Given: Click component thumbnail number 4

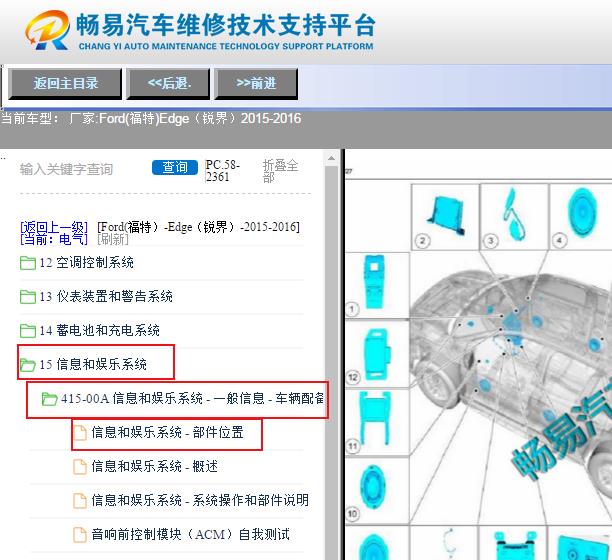Looking at the screenshot, I should (x=581, y=217).
